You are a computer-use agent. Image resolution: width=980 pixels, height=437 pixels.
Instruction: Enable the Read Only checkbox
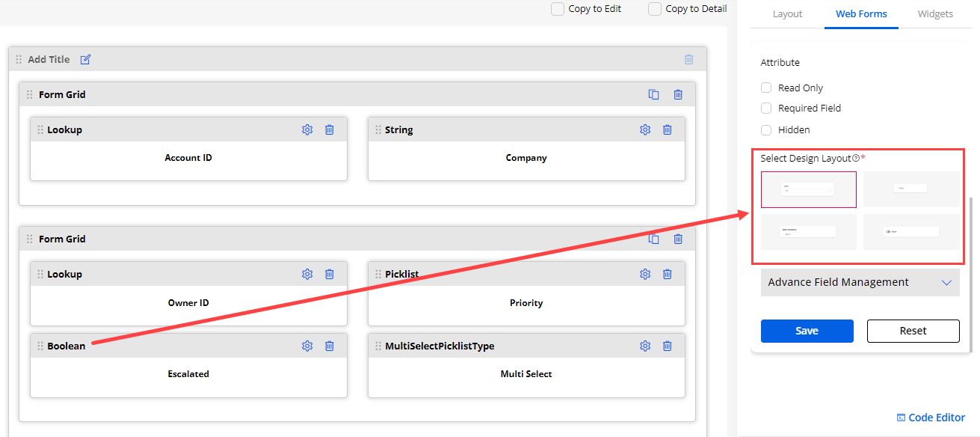coord(766,88)
